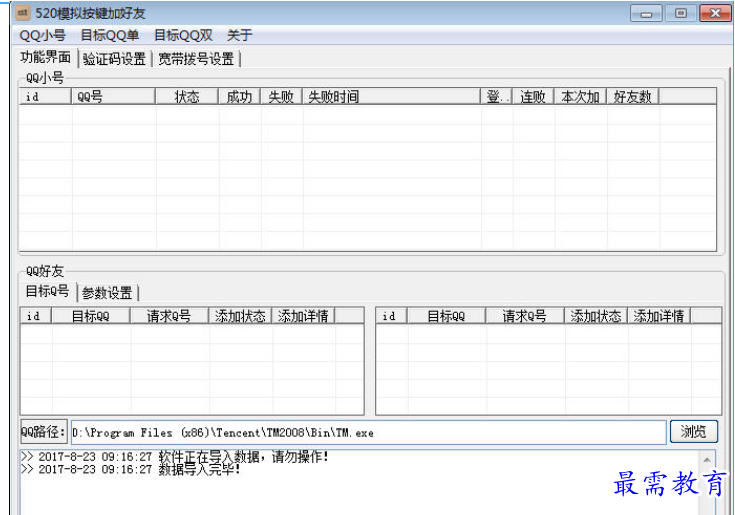Screen dimensions: 735x515
Task: Close the 520模拟按键加好友 window
Action: (x=715, y=13)
